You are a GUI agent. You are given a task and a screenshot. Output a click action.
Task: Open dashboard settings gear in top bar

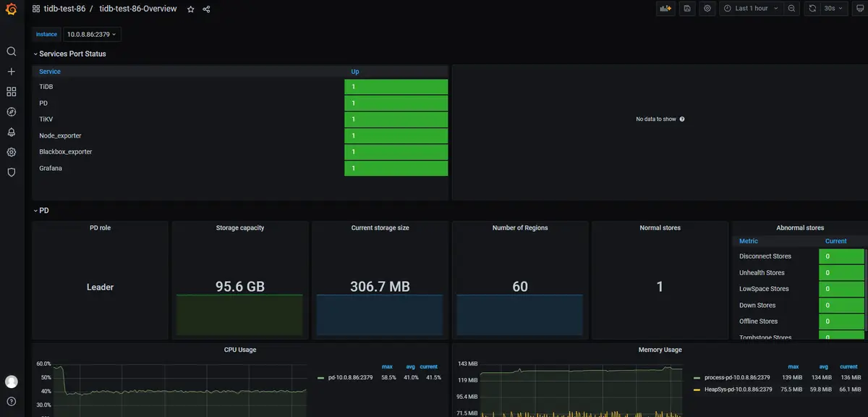(x=707, y=9)
